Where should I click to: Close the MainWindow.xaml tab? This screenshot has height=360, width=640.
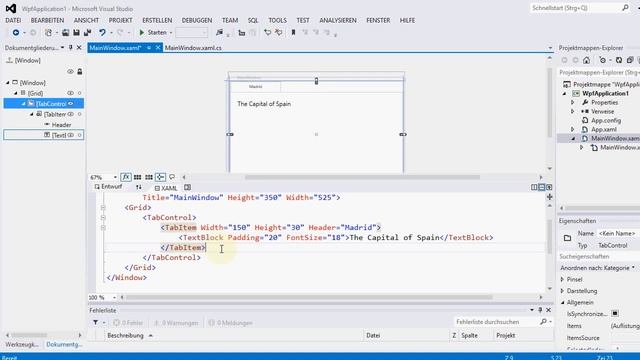point(158,48)
